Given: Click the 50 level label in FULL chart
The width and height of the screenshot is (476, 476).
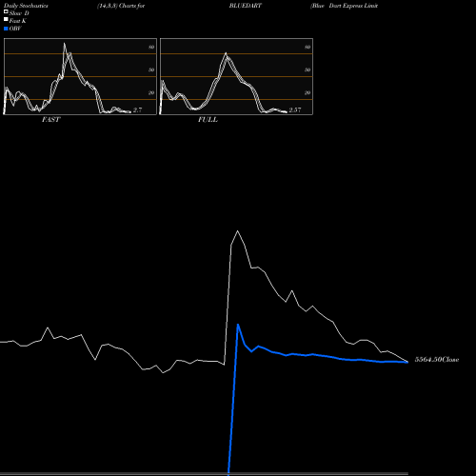Looking at the screenshot, I should click(x=307, y=69).
